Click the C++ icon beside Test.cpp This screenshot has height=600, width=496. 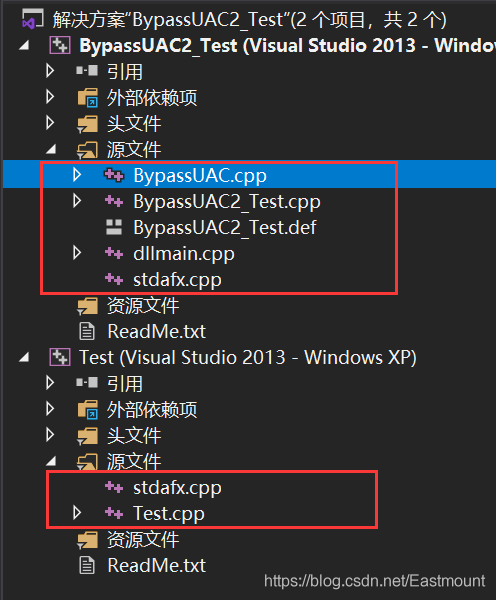click(x=114, y=513)
